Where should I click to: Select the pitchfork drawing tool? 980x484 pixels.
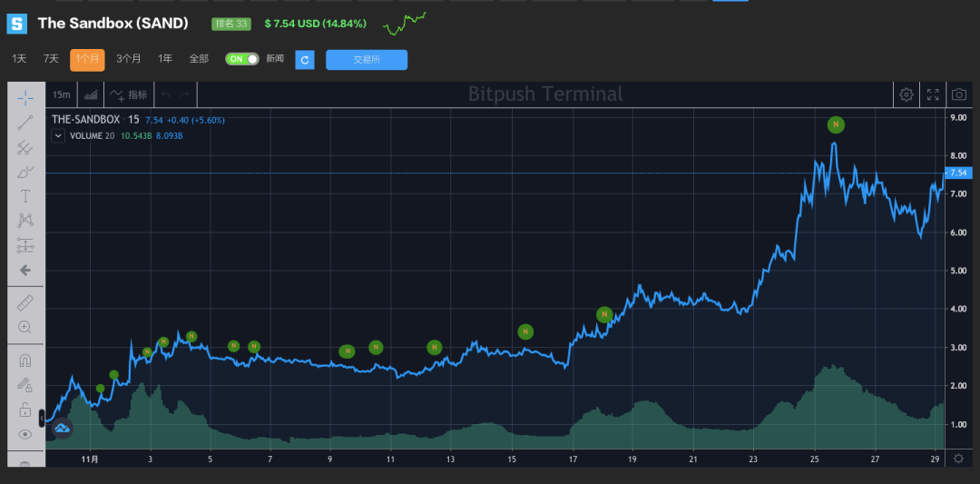point(25,148)
